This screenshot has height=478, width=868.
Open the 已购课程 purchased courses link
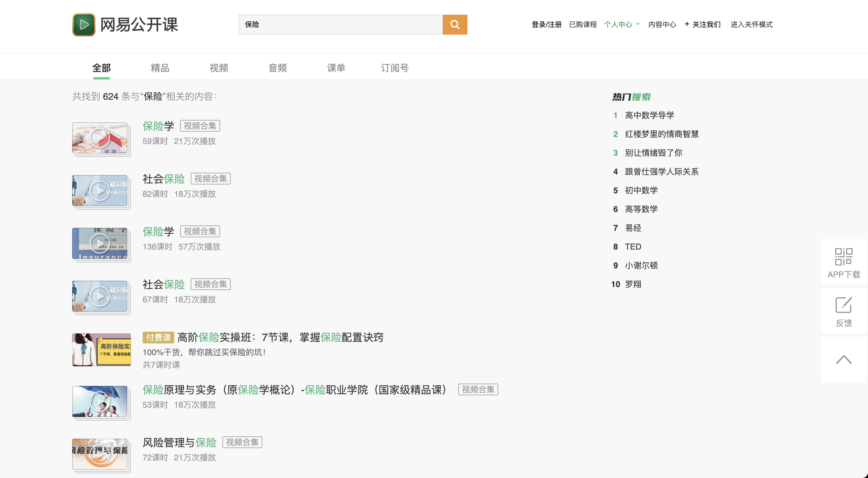tap(582, 25)
